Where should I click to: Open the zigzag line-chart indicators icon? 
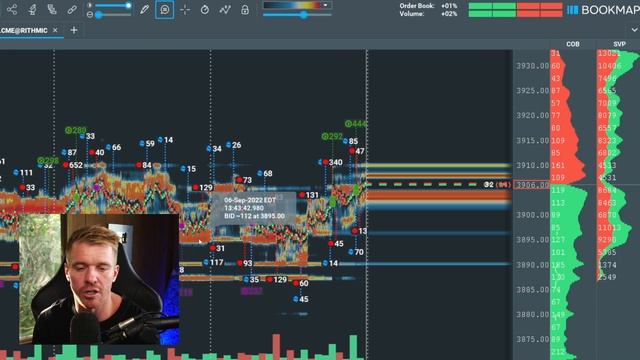click(225, 10)
